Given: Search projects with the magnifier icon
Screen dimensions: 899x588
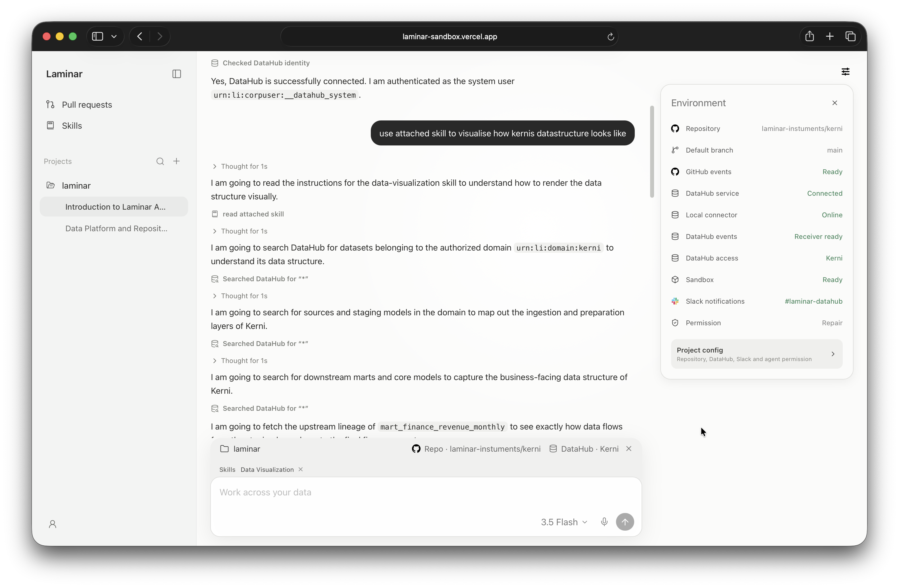Looking at the screenshot, I should pos(160,161).
